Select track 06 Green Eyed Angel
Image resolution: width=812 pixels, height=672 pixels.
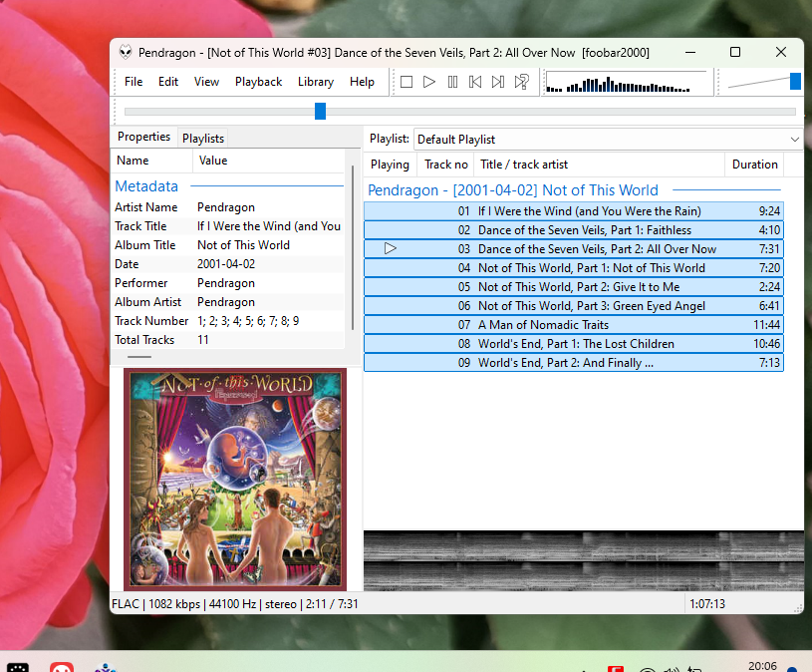[574, 306]
